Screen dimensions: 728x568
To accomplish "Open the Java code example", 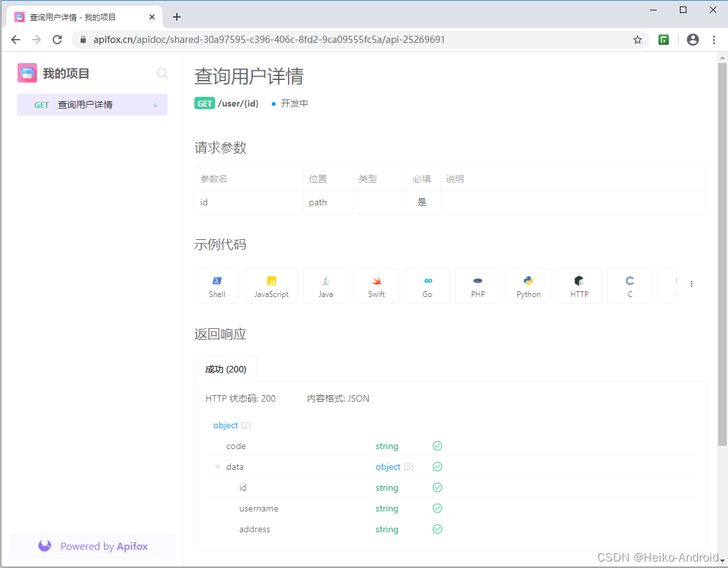I will pos(326,286).
